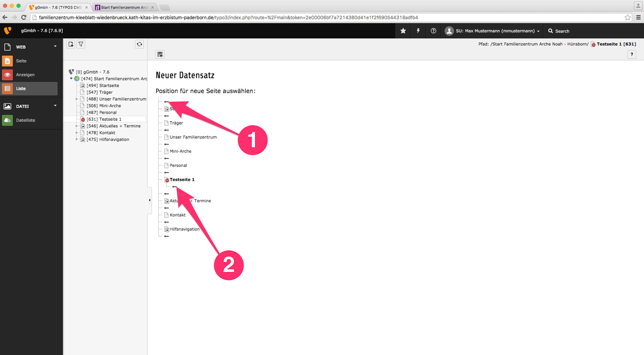Click the Search field in top bar
This screenshot has height=355, width=644.
tap(562, 31)
